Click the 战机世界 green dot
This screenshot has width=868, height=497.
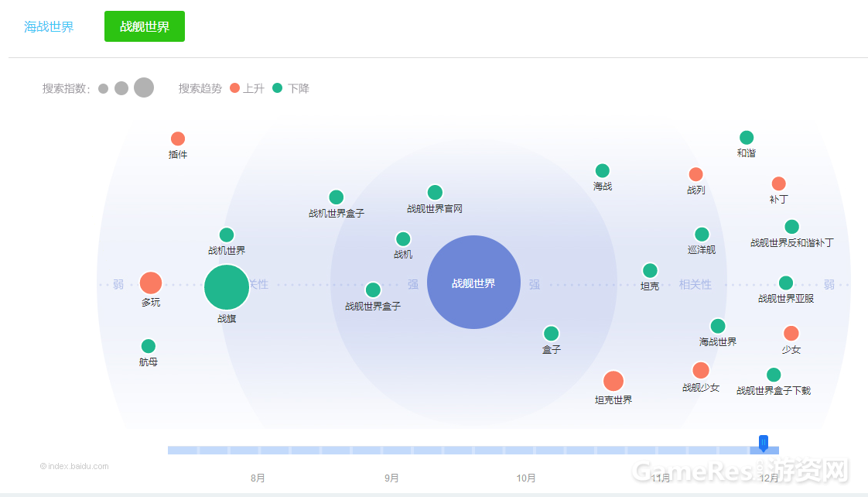coord(227,235)
